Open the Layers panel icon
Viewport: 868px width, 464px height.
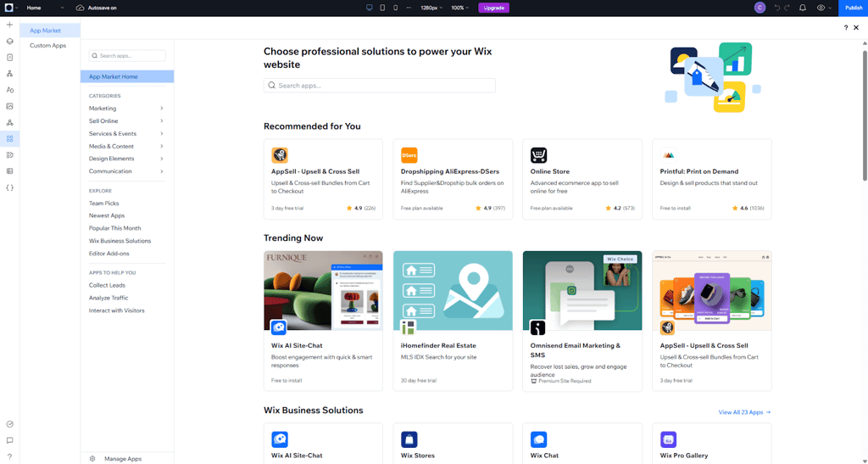click(9, 41)
